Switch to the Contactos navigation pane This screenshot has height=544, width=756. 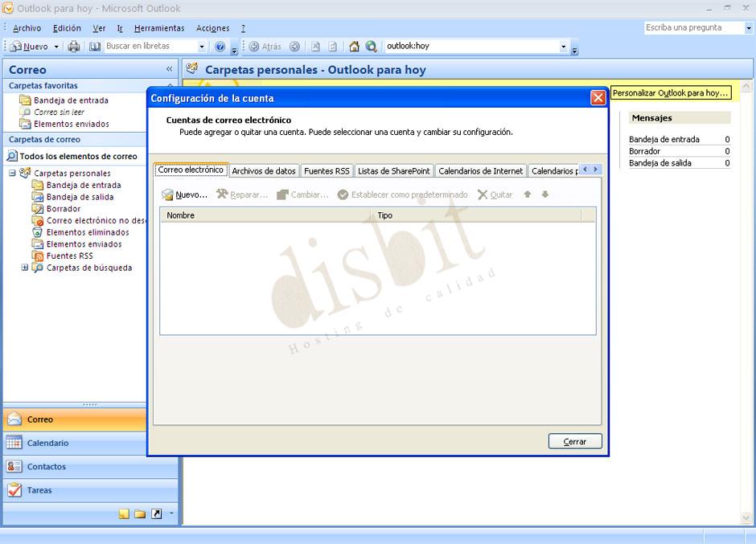pos(47,467)
